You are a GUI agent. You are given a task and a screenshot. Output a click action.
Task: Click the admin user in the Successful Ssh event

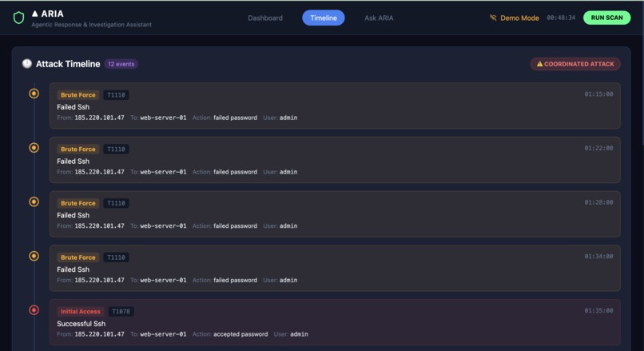click(299, 334)
